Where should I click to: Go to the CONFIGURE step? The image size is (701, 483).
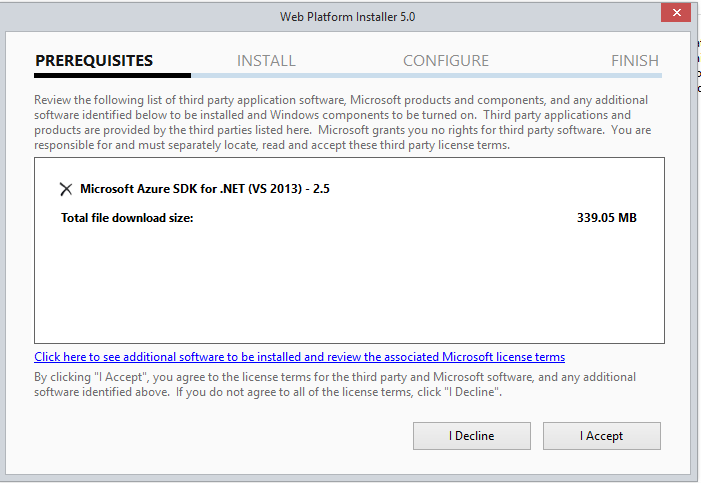pyautogui.click(x=446, y=61)
